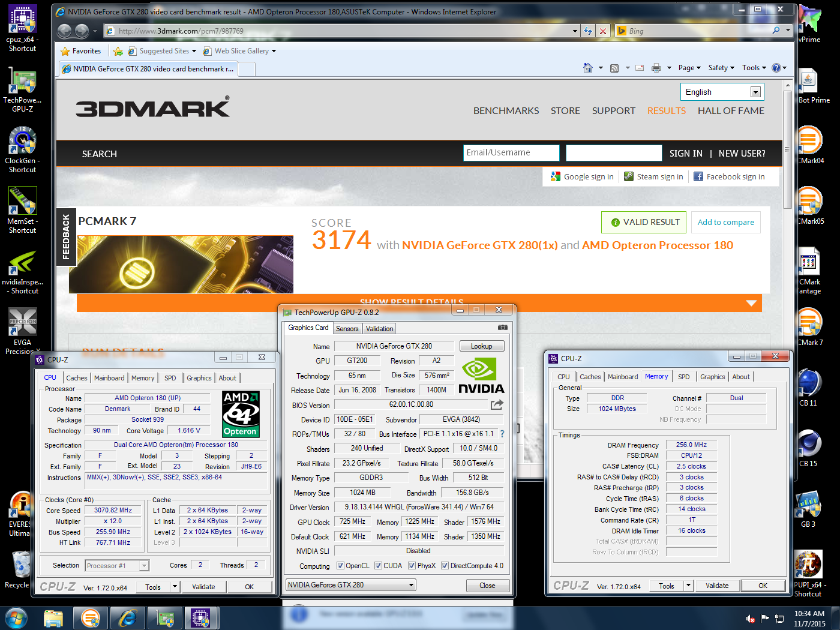The height and width of the screenshot is (630, 840).
Task: Click the Print icon in command bar
Action: (x=656, y=68)
